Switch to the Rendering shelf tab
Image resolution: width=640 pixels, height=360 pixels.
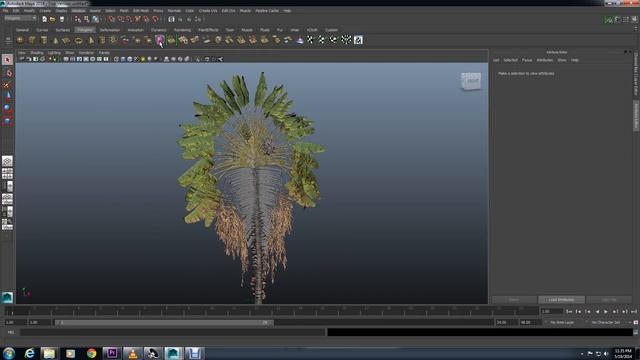(182, 30)
